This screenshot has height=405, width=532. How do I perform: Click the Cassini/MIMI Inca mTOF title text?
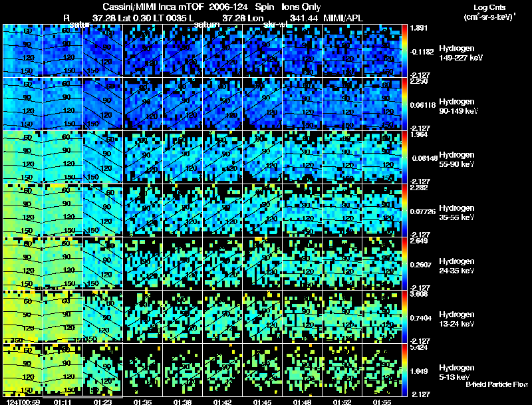153,7
